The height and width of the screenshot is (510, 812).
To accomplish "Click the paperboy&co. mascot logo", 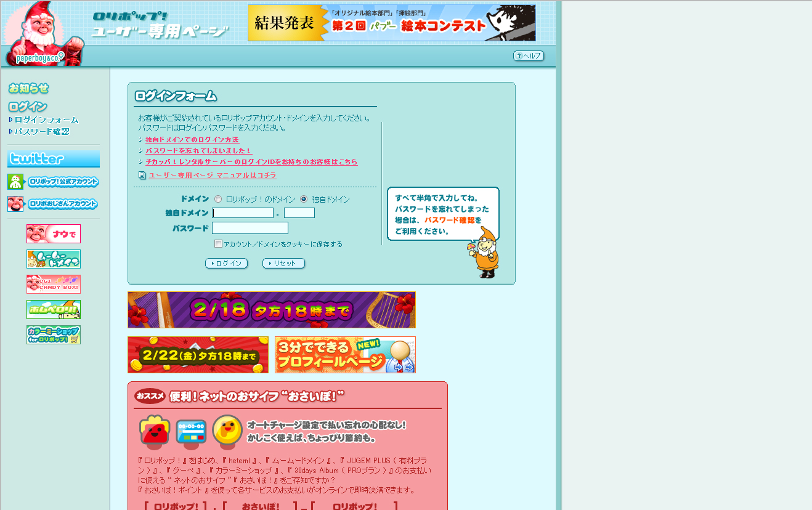I will 44,33.
